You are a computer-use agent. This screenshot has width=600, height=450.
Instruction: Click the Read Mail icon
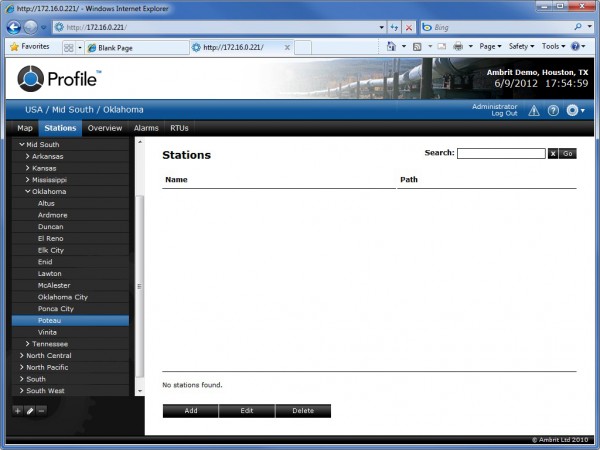tap(442, 46)
